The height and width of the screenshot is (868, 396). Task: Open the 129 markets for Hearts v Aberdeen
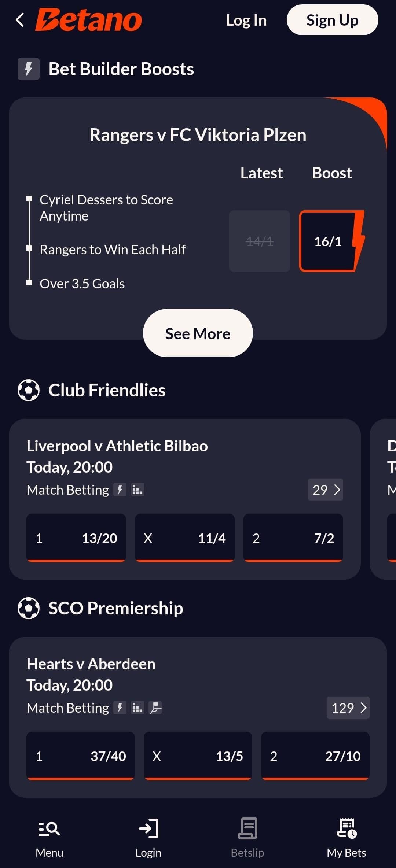coord(348,708)
